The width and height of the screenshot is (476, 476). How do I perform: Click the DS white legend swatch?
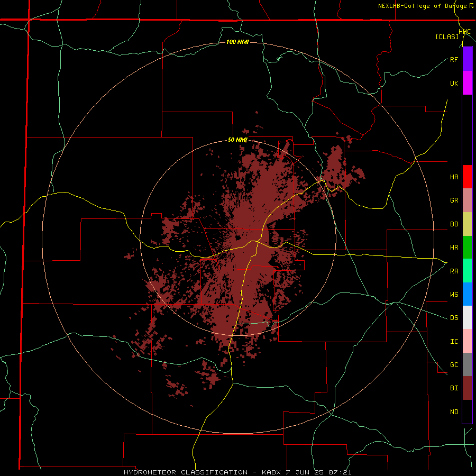coord(467,317)
